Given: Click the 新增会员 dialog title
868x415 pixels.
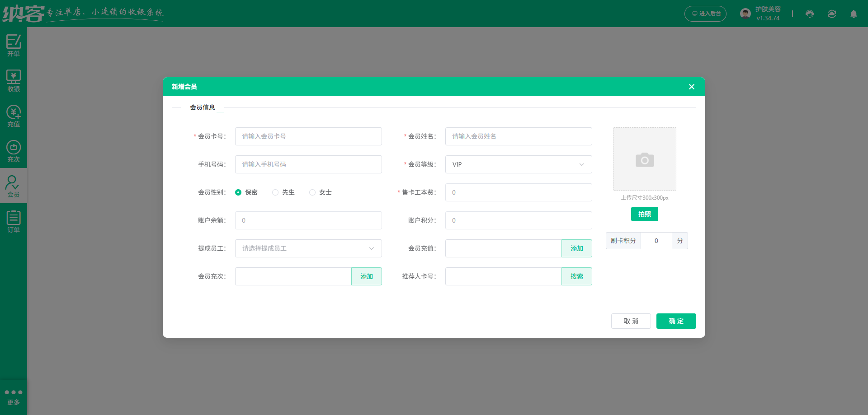Looking at the screenshot, I should (184, 87).
